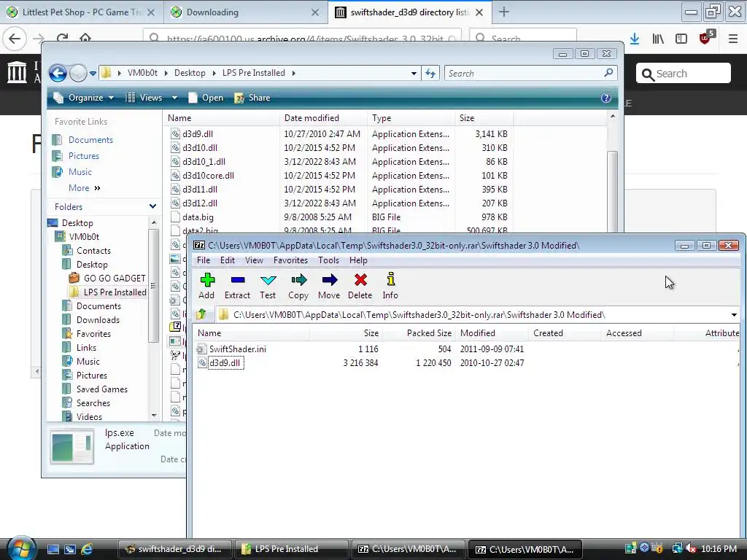Click the Windows Start orb
The height and width of the screenshot is (560, 747).
20,548
